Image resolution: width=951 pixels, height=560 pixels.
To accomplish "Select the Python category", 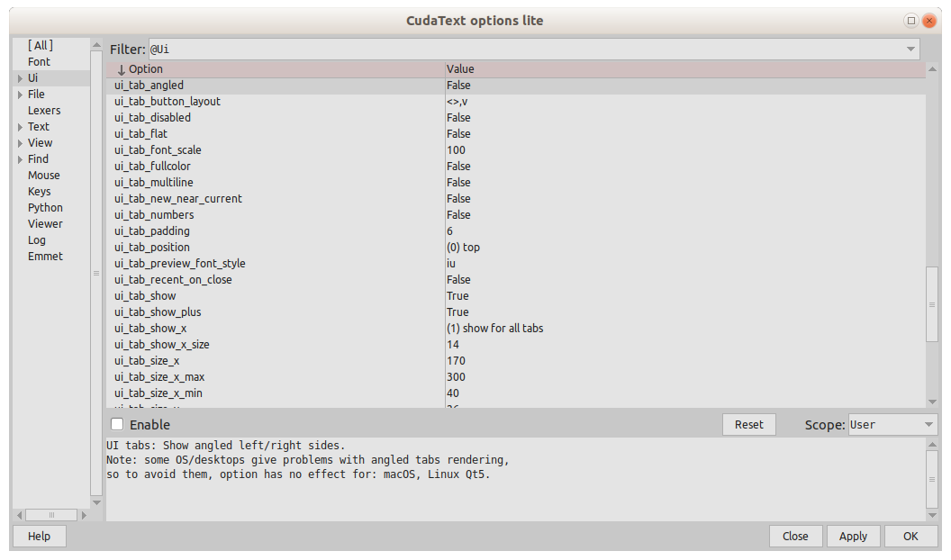I will point(45,207).
